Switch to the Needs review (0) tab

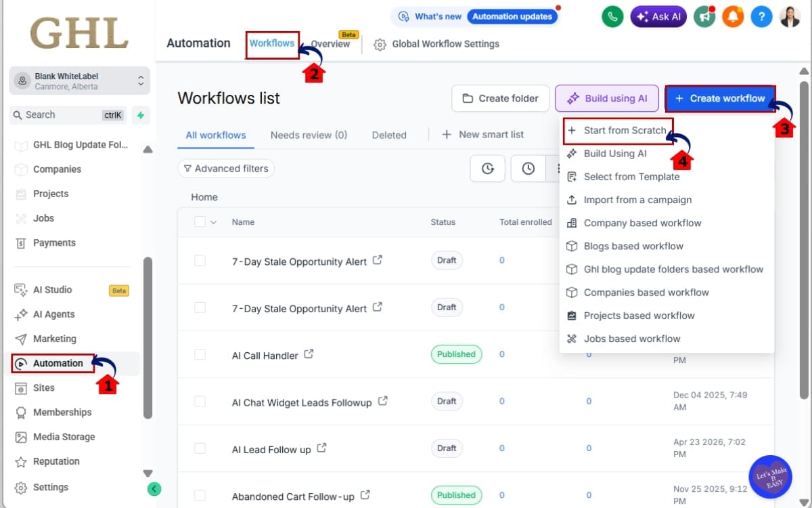[309, 135]
